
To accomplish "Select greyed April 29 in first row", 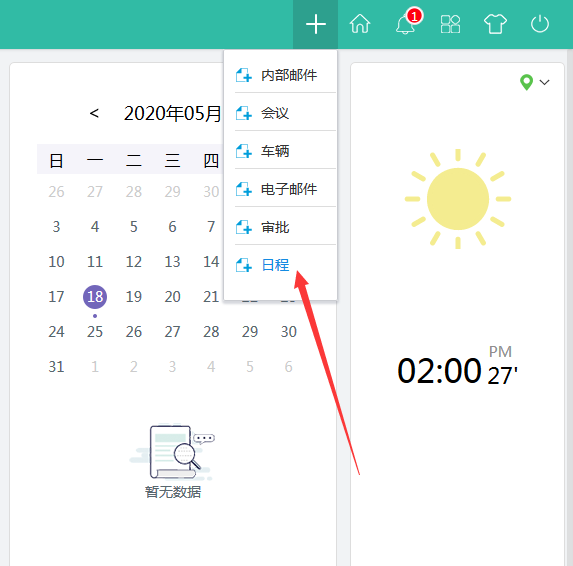I will [172, 192].
